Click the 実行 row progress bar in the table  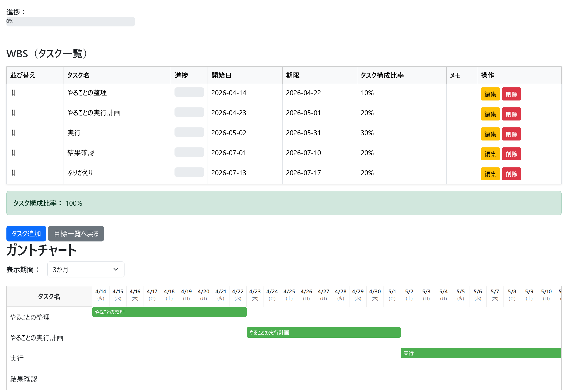click(x=189, y=132)
